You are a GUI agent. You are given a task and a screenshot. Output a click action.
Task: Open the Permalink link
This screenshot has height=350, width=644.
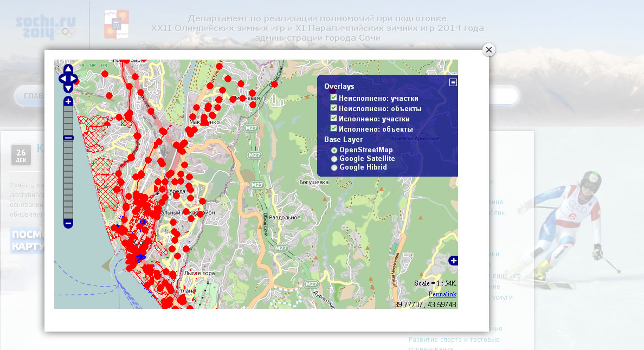click(442, 294)
